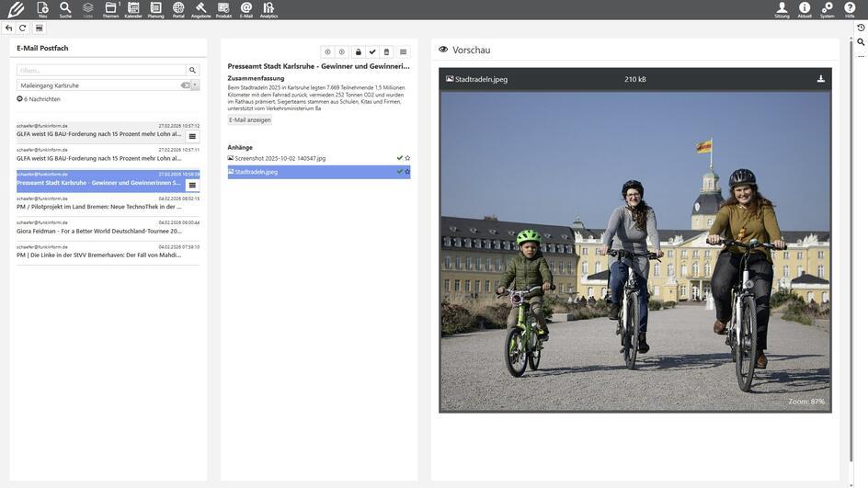Open the Sitzung user session icon
This screenshot has width=868, height=488.
tap(782, 9)
